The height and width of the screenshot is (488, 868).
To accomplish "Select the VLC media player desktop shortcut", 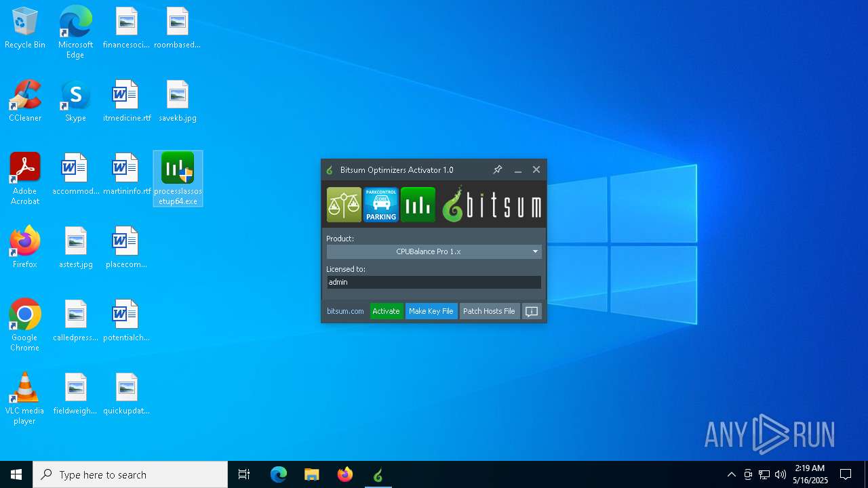I will click(25, 398).
